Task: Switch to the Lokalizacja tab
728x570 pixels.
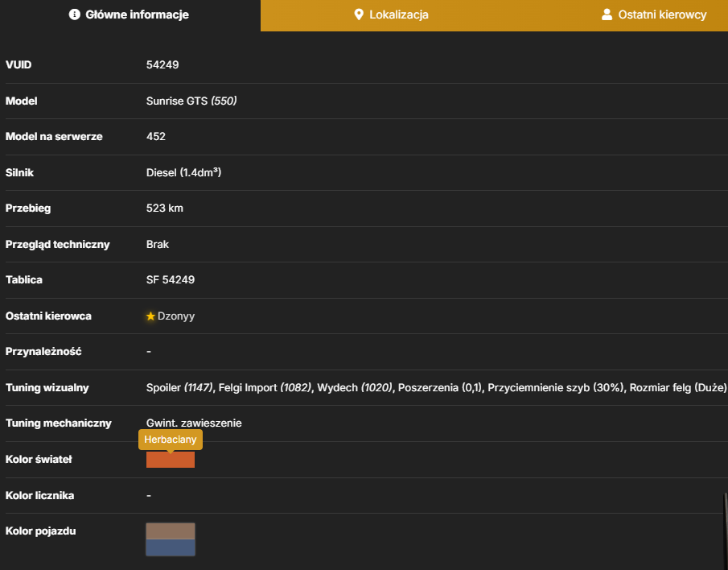Action: click(391, 15)
